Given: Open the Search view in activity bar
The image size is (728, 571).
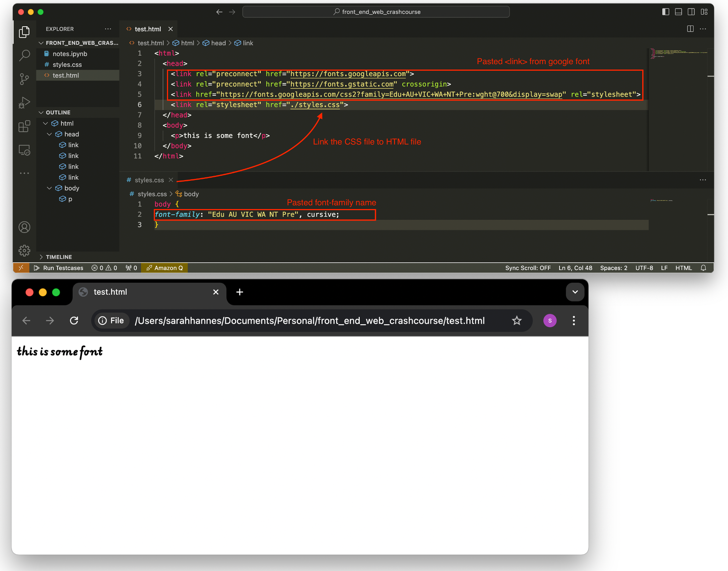Looking at the screenshot, I should pyautogui.click(x=24, y=56).
